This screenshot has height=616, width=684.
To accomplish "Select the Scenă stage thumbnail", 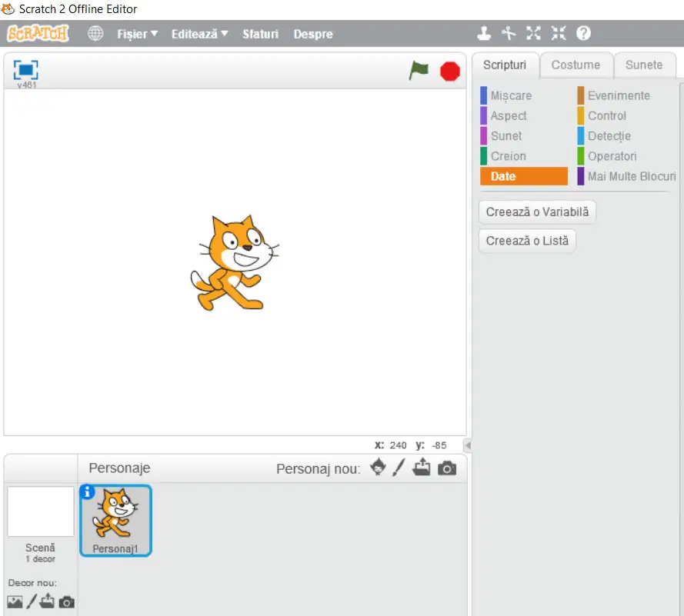I will click(41, 512).
